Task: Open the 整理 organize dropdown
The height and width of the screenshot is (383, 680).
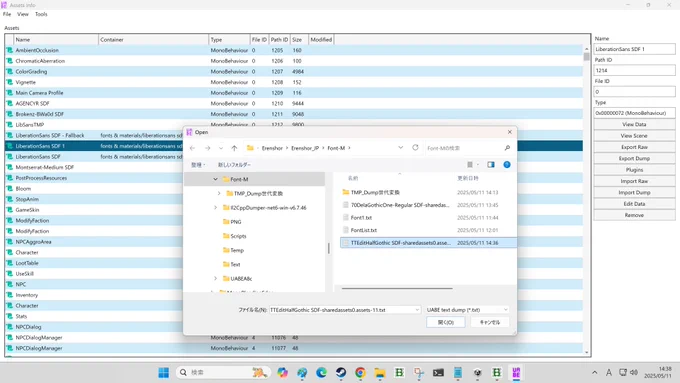Action: tap(198, 165)
